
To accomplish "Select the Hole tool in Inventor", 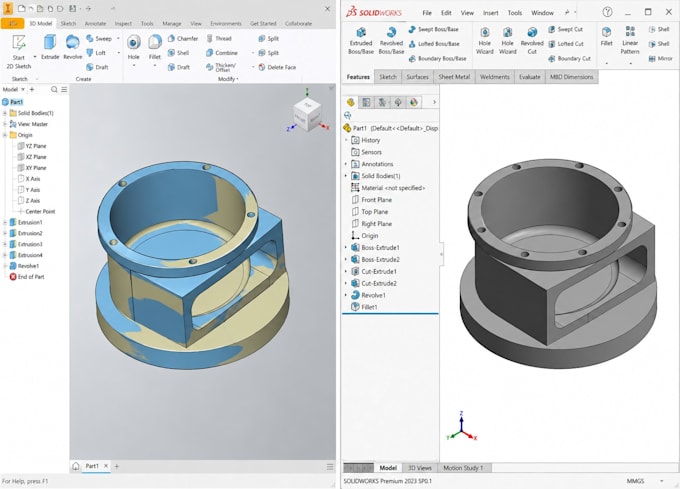I will click(x=134, y=48).
